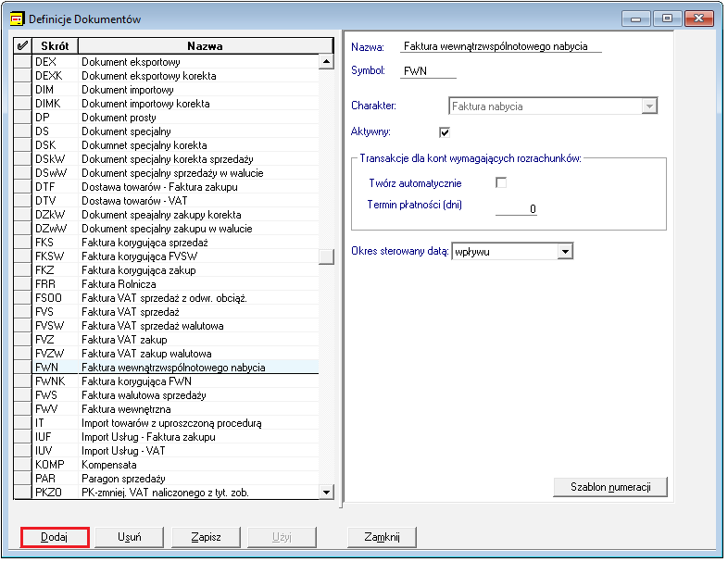Screen dimensions: 728x562
Task: Tick the marker box for PAR row
Action: click(x=22, y=479)
